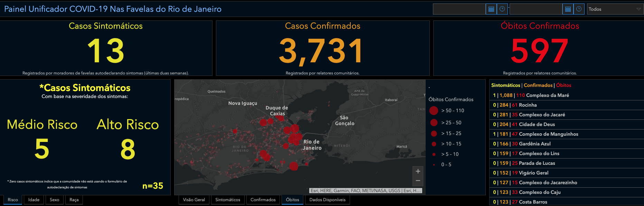Select the Visão Geral map tab

click(194, 200)
